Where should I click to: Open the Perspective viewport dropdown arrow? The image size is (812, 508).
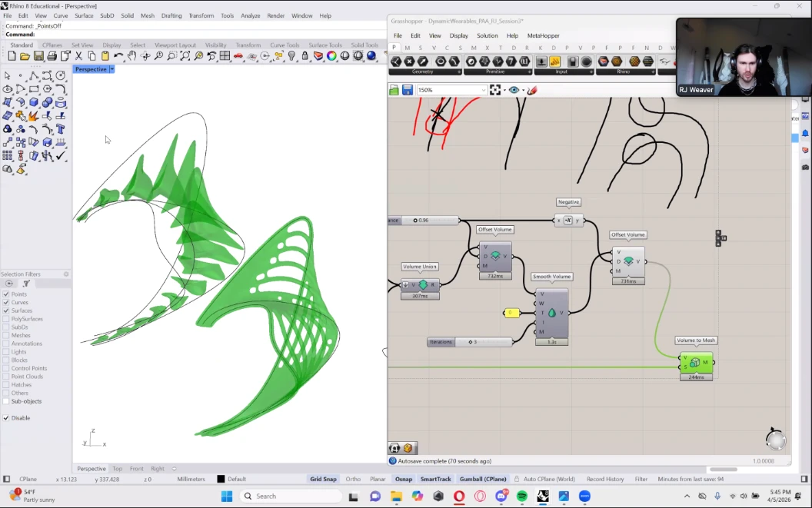111,69
